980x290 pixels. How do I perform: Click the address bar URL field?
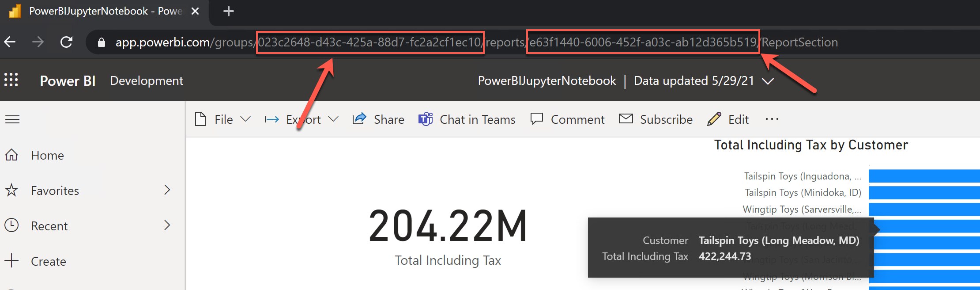coord(530,42)
